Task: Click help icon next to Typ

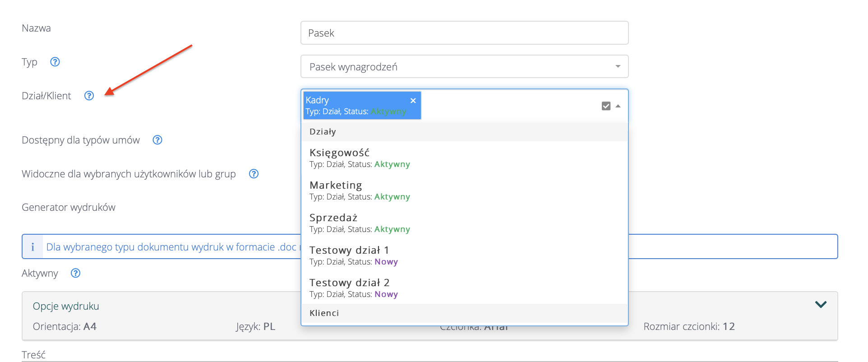Action: (x=55, y=62)
